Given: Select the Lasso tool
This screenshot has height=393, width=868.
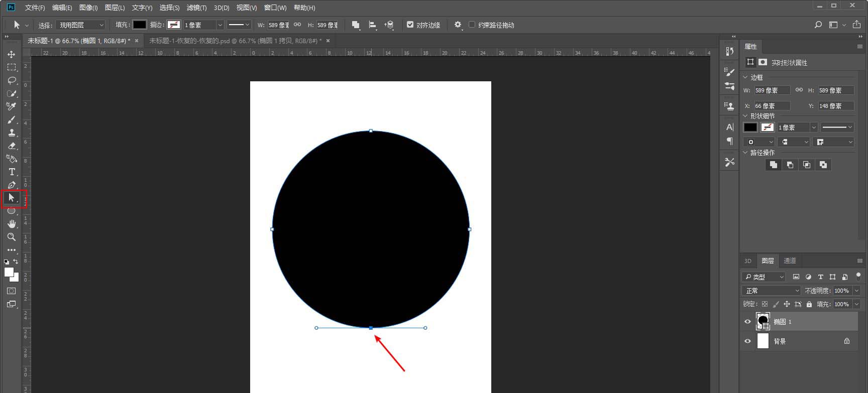Looking at the screenshot, I should (x=11, y=80).
